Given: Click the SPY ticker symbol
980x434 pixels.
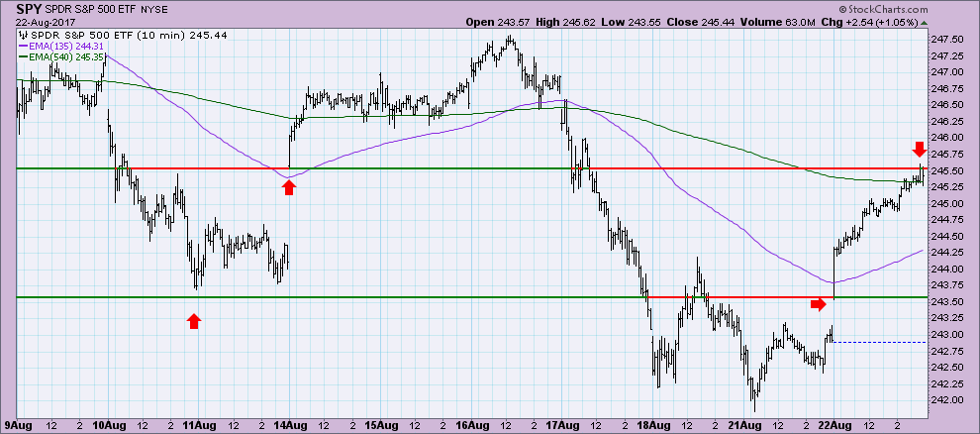Looking at the screenshot, I should (27, 9).
